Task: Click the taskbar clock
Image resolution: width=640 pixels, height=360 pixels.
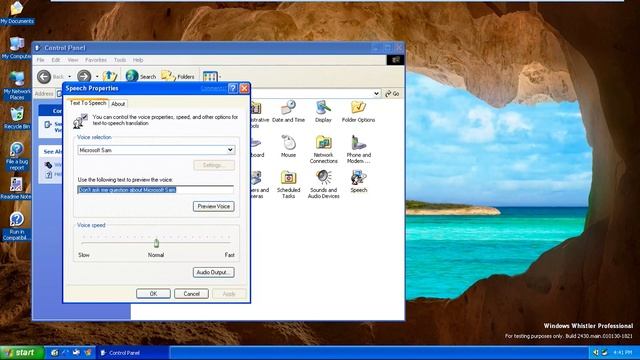Action: point(622,352)
